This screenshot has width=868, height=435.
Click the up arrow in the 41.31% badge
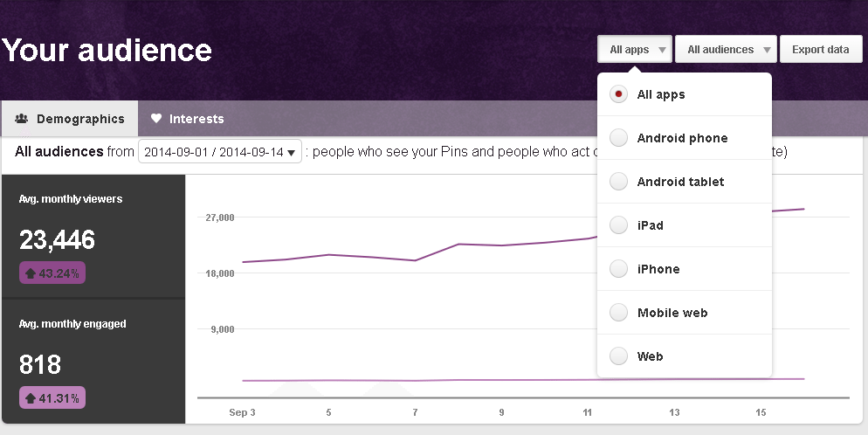pyautogui.click(x=31, y=398)
